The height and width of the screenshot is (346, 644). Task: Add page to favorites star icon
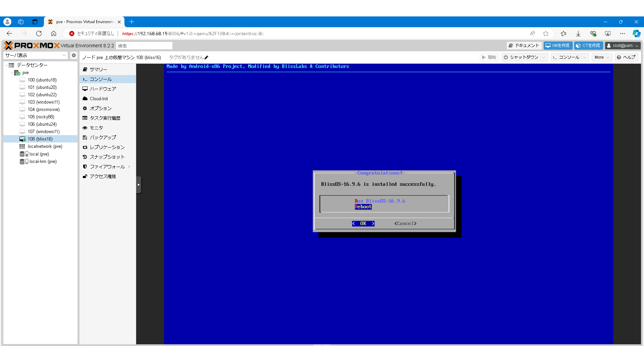546,34
